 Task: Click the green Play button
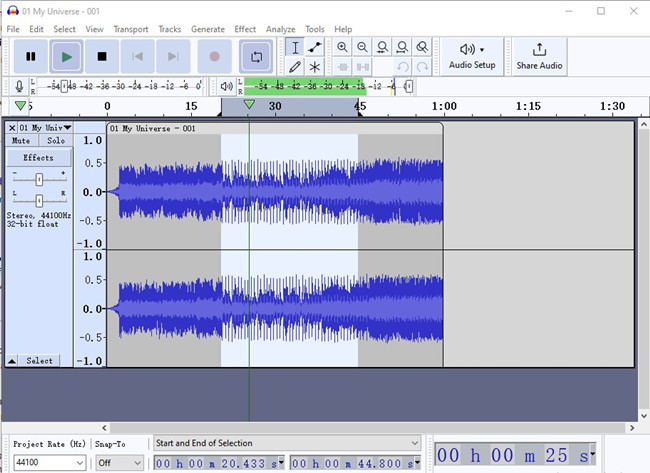click(x=66, y=56)
